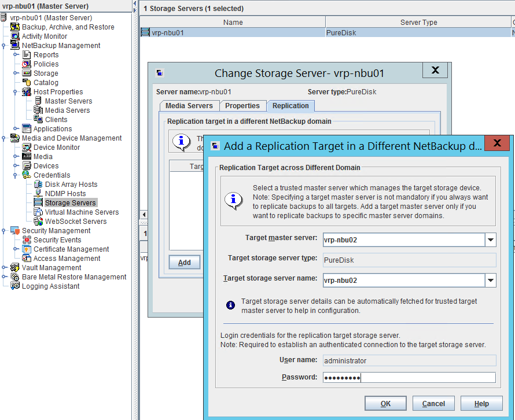Switch to the Media Servers tab
Viewport: 515px width, 420px height.
tap(190, 106)
